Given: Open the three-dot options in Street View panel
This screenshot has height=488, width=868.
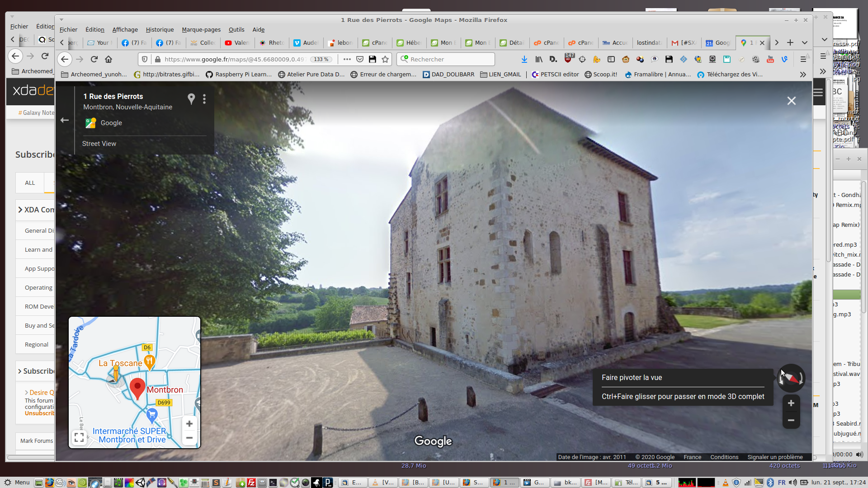Looking at the screenshot, I should [204, 99].
